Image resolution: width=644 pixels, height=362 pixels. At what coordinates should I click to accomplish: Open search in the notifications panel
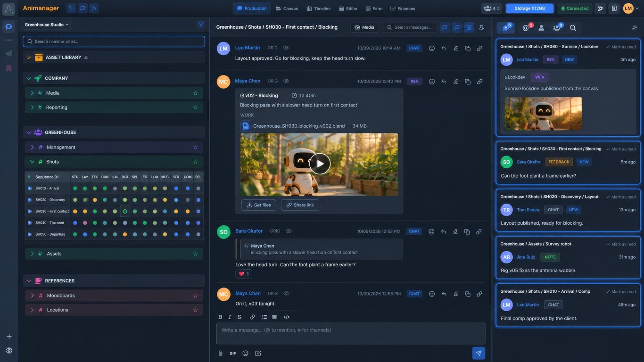tap(573, 28)
